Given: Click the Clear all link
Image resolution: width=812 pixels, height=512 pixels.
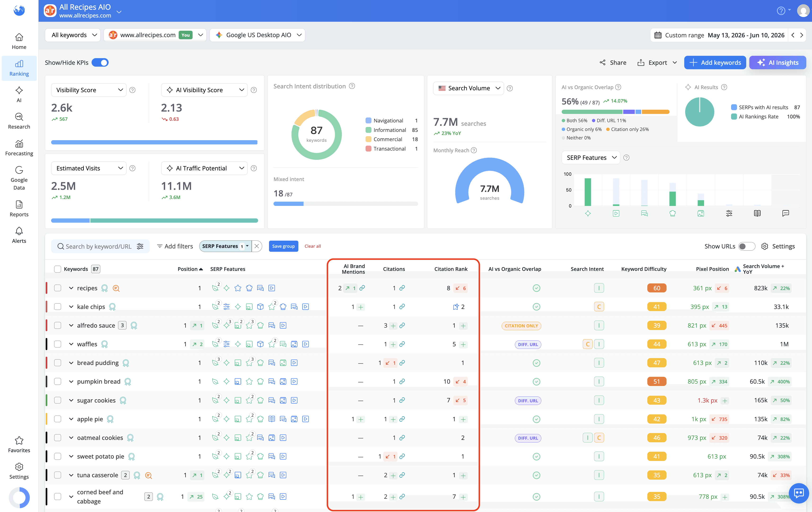Looking at the screenshot, I should click(312, 246).
